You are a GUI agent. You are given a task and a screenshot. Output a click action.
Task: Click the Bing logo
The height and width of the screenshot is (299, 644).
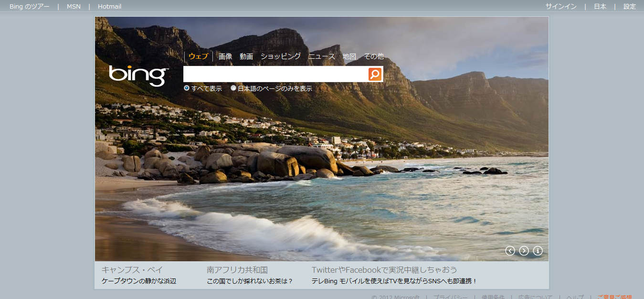[138, 75]
